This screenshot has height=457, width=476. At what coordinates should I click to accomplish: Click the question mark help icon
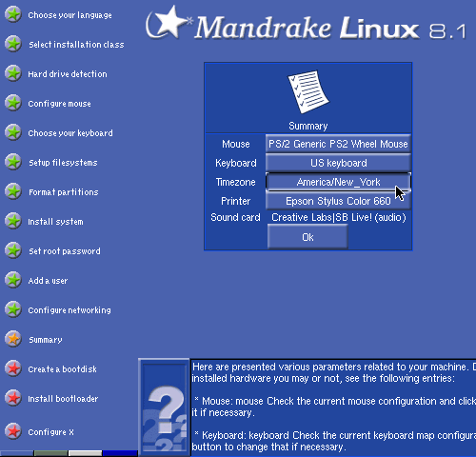165,407
